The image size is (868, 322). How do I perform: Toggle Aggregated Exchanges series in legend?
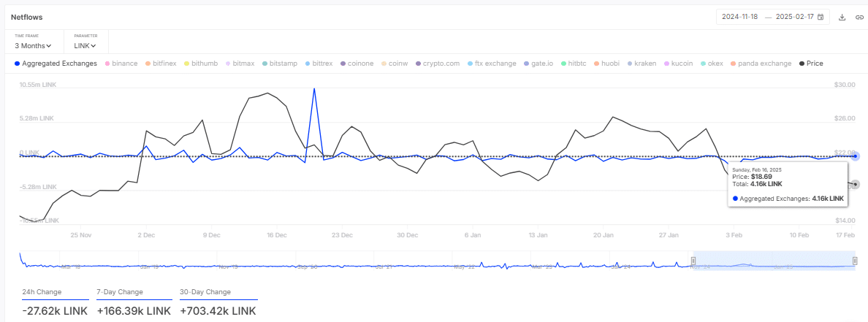(x=56, y=64)
